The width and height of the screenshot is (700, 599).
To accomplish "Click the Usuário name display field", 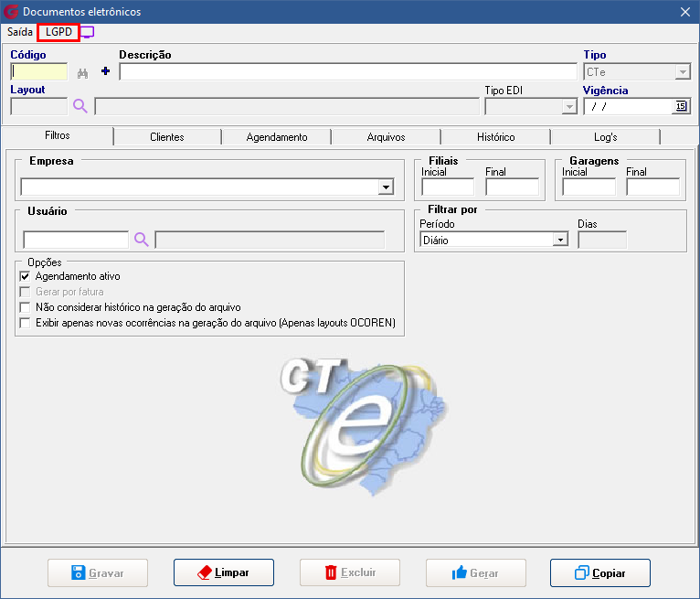I will click(x=270, y=240).
